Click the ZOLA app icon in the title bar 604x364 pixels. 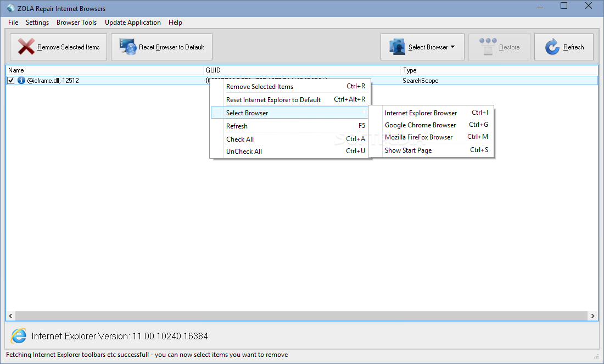point(11,8)
